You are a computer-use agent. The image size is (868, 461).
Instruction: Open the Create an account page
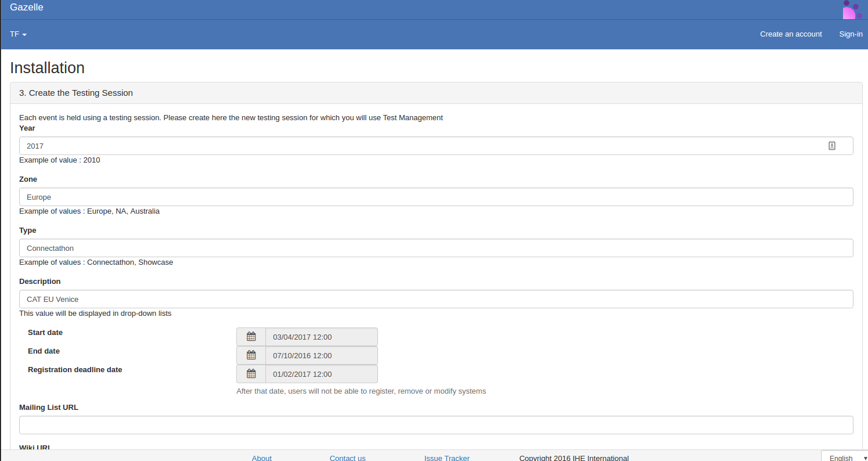(x=791, y=34)
